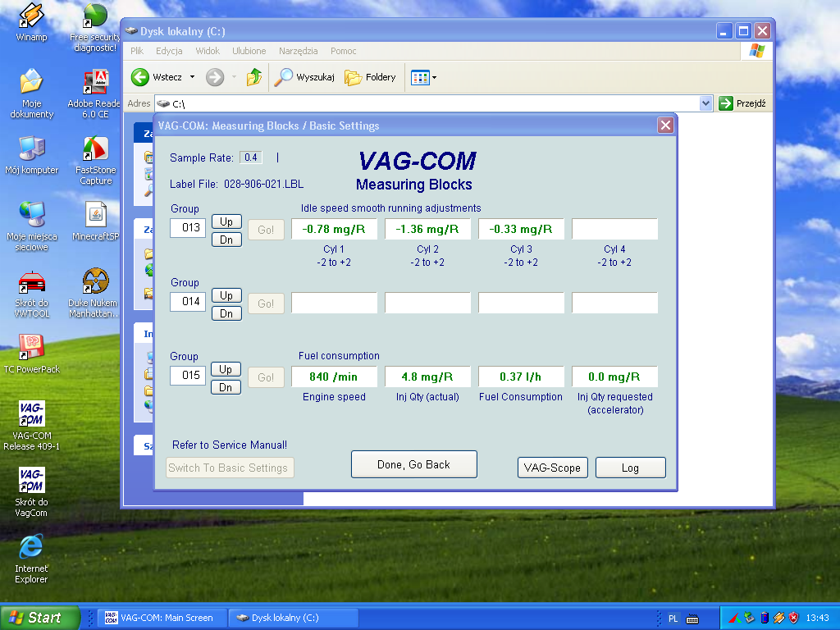Click Cyl 2 value -1.36 mg/R

tap(427, 230)
